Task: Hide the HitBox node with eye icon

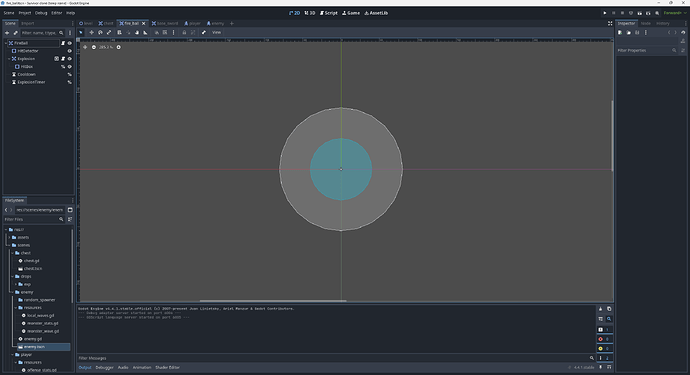Action: (x=70, y=66)
